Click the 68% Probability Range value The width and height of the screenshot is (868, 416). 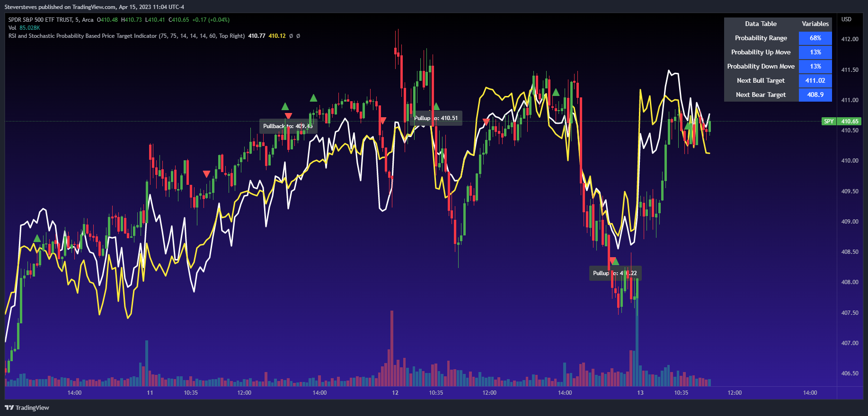[x=815, y=38]
